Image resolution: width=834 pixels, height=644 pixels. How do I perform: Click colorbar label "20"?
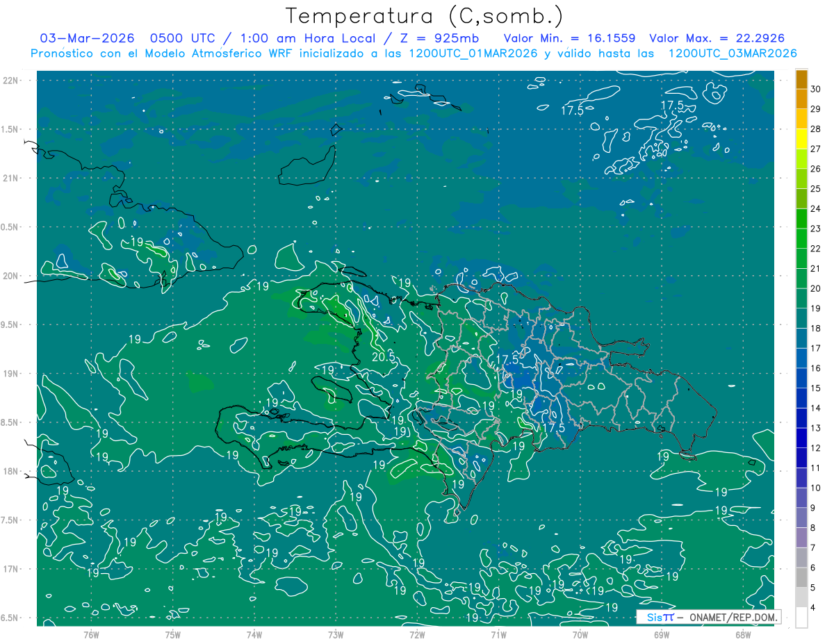816,288
